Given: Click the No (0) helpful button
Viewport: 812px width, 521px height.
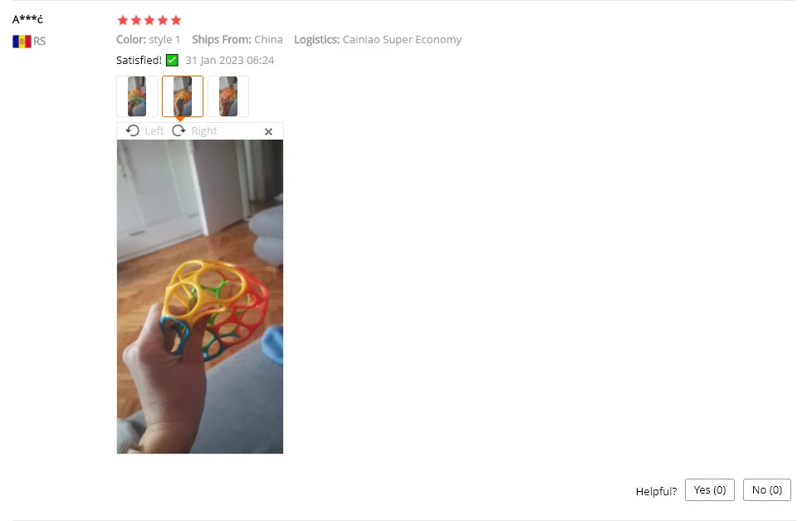Looking at the screenshot, I should (767, 490).
